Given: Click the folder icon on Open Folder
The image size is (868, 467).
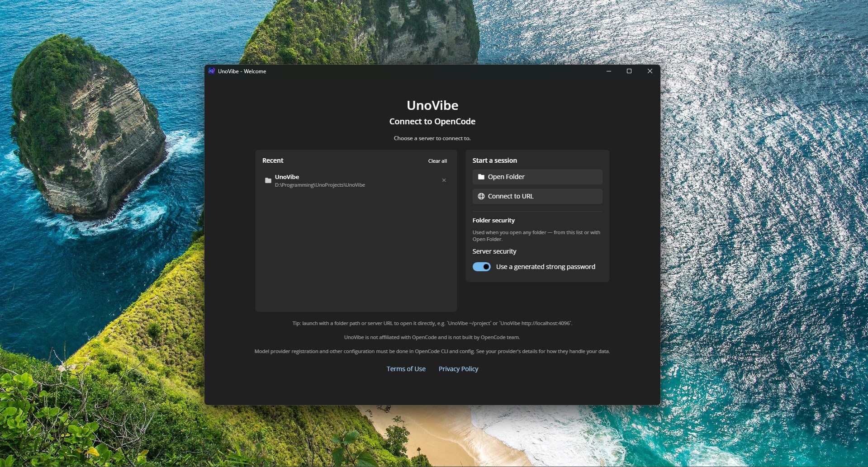Looking at the screenshot, I should 481,177.
